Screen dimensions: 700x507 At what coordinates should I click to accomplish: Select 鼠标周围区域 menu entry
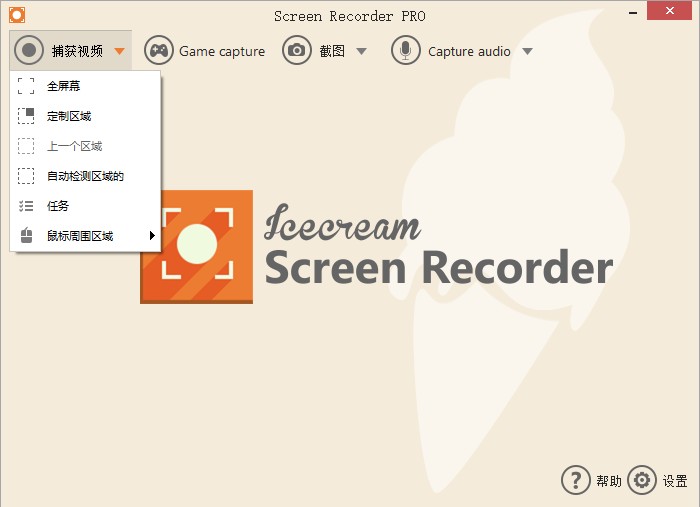[x=85, y=236]
